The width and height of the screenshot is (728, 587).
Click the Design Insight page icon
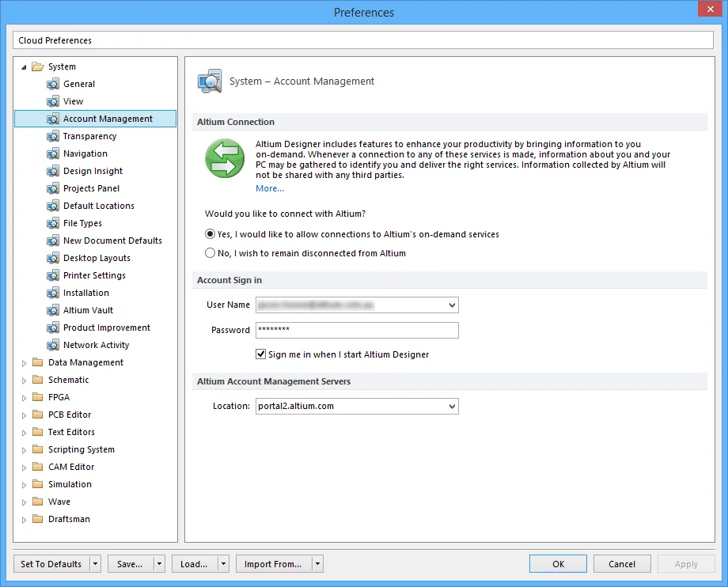coord(53,171)
